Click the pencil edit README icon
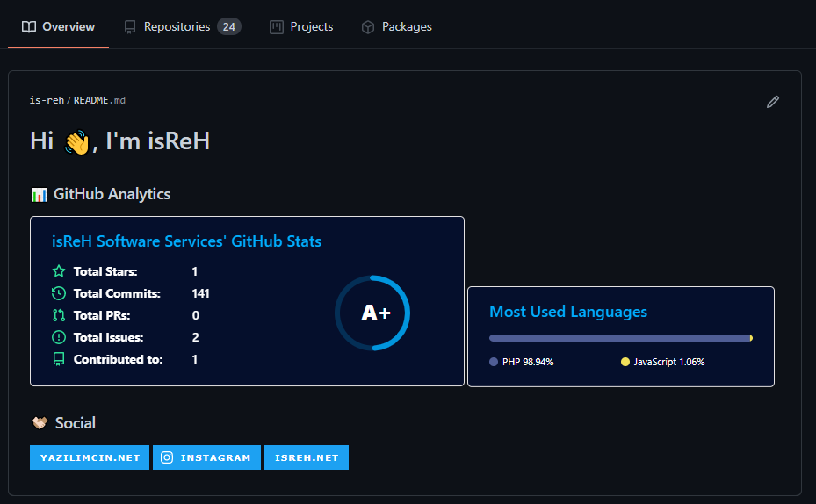Screen dimensions: 816x504 [773, 102]
